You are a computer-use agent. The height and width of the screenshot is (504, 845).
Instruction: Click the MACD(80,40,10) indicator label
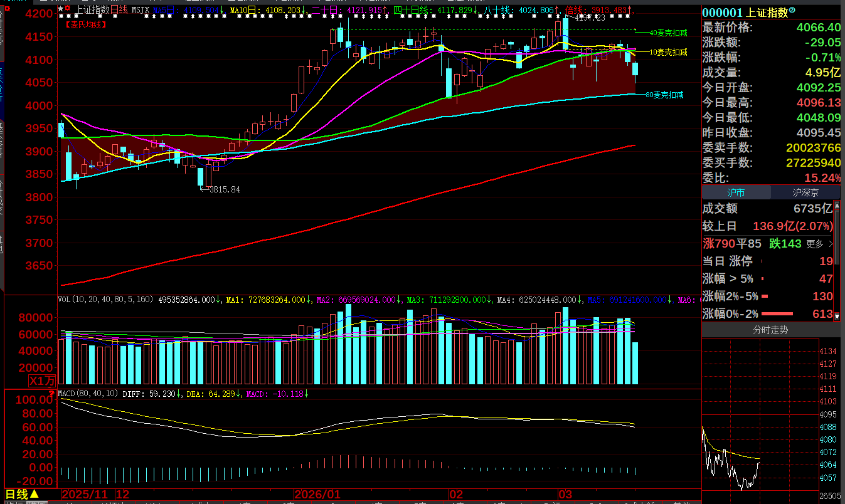[87, 394]
